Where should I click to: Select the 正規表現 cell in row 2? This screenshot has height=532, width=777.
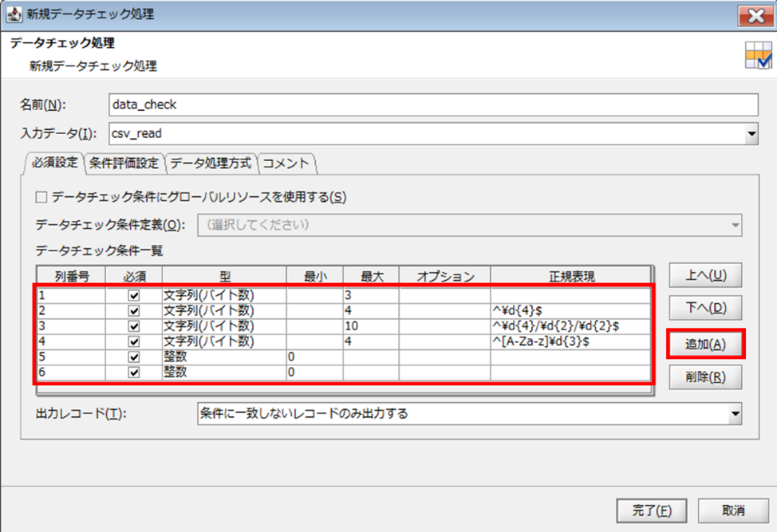[570, 310]
